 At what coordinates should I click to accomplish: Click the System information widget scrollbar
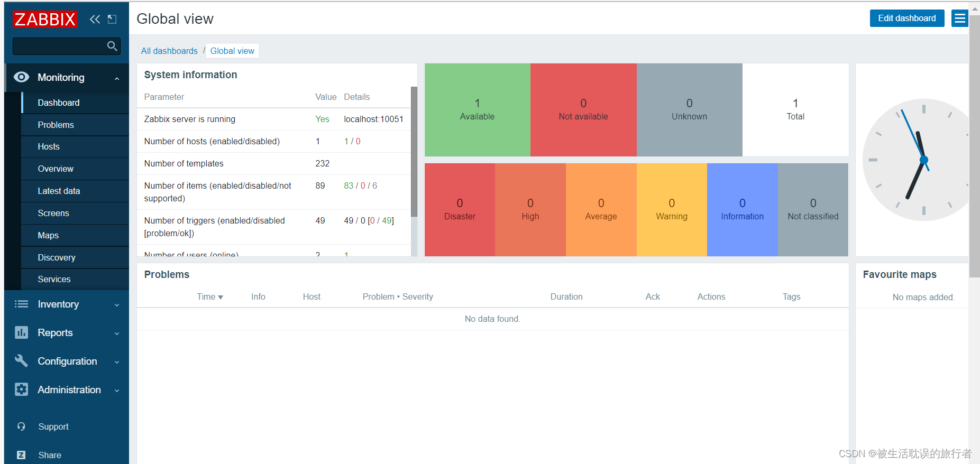point(414,152)
